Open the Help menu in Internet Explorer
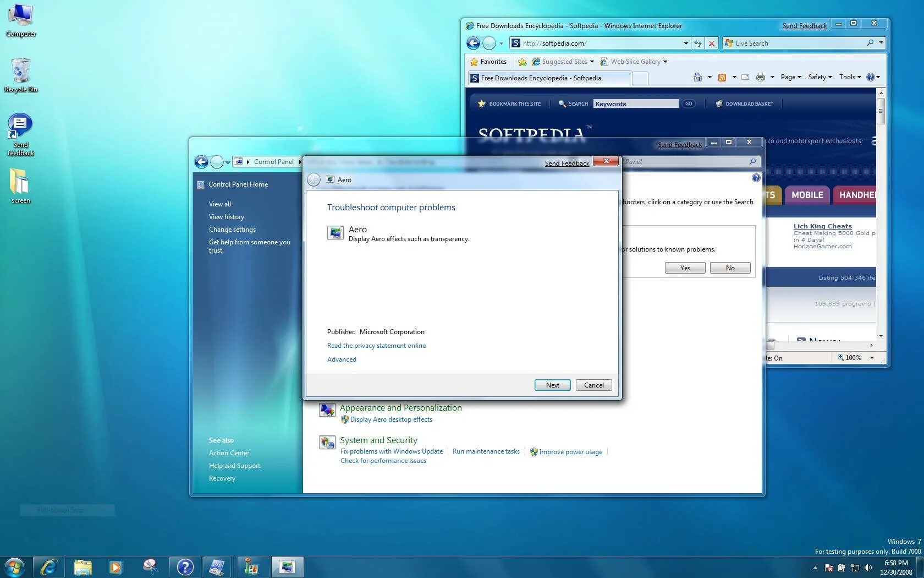The height and width of the screenshot is (578, 924). pos(873,77)
